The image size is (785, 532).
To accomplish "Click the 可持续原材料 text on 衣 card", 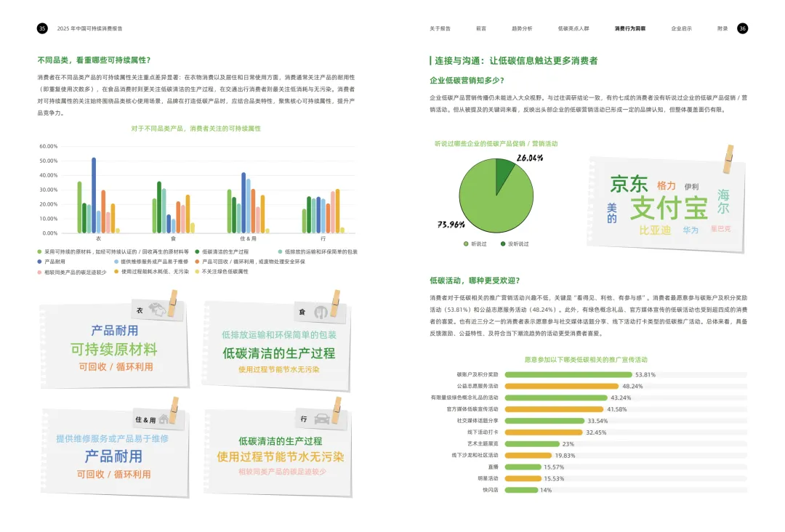I will pos(114,349).
